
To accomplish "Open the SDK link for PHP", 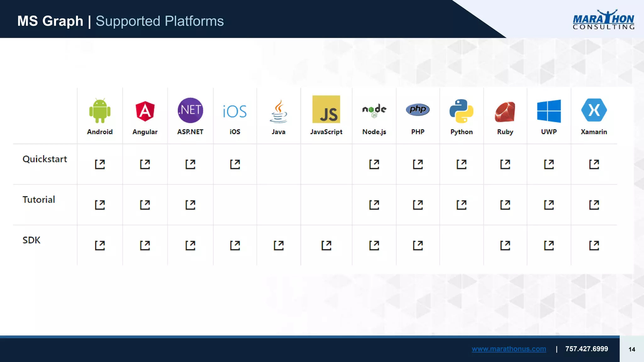I will pos(418,245).
